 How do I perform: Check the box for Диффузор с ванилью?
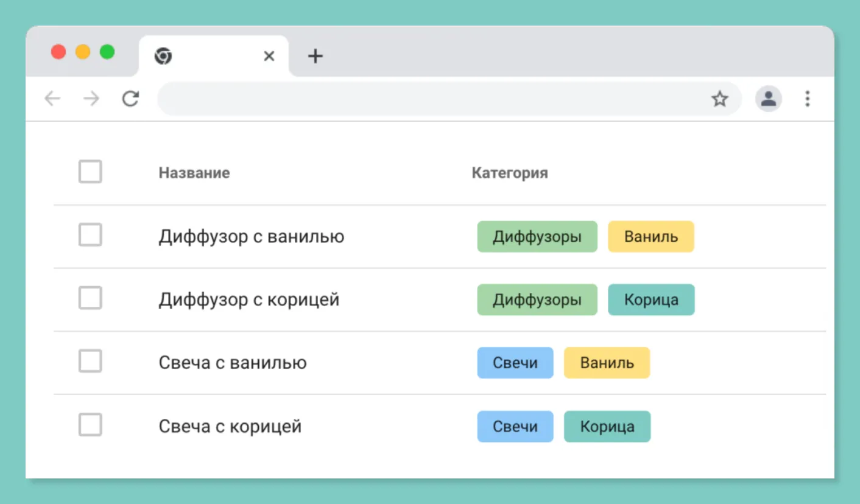[90, 235]
